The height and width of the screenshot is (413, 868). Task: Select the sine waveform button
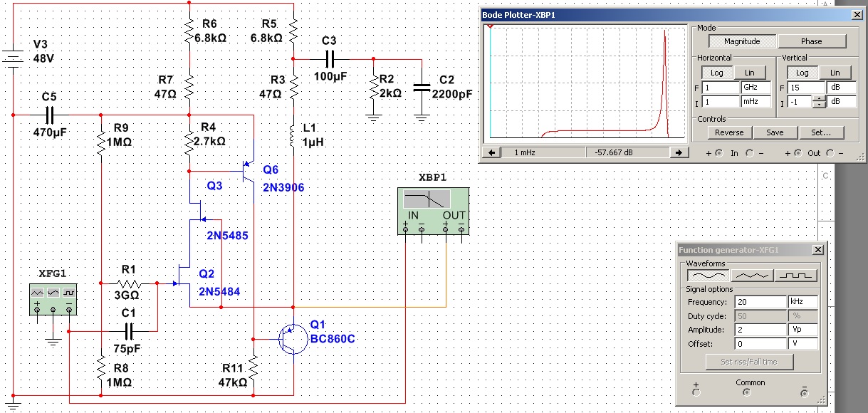tap(709, 276)
